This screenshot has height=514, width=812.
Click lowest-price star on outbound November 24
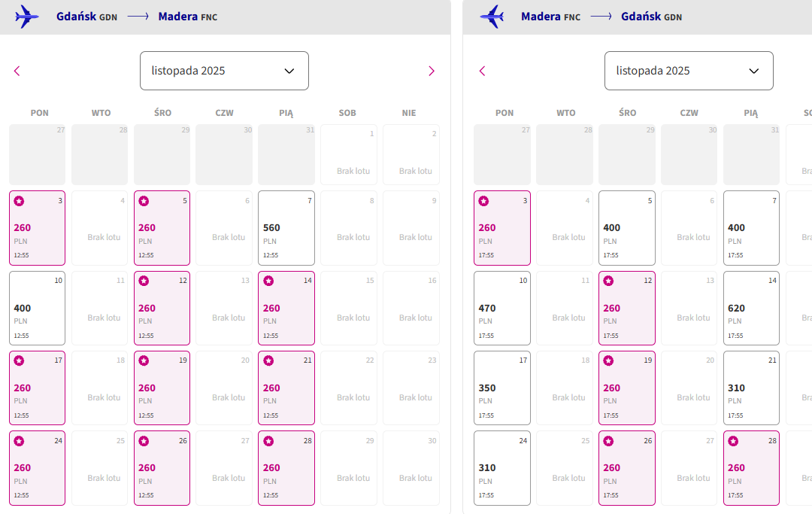coord(19,441)
